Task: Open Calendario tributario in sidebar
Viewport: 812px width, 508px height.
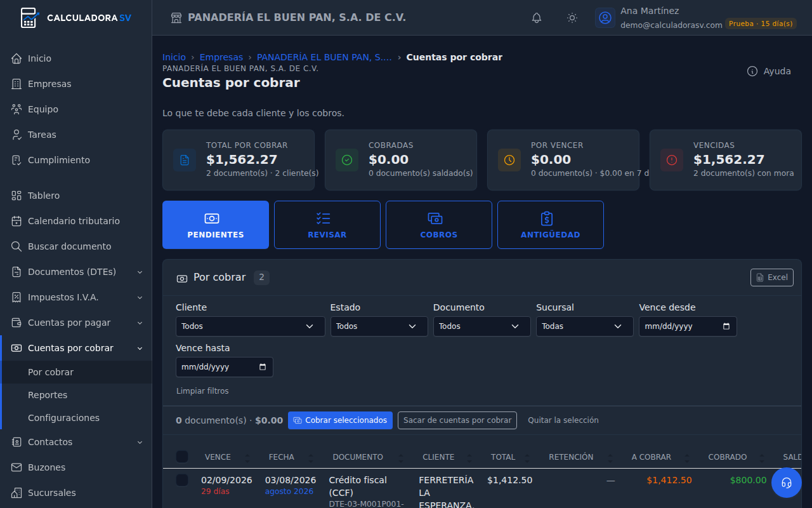Action: tap(76, 221)
